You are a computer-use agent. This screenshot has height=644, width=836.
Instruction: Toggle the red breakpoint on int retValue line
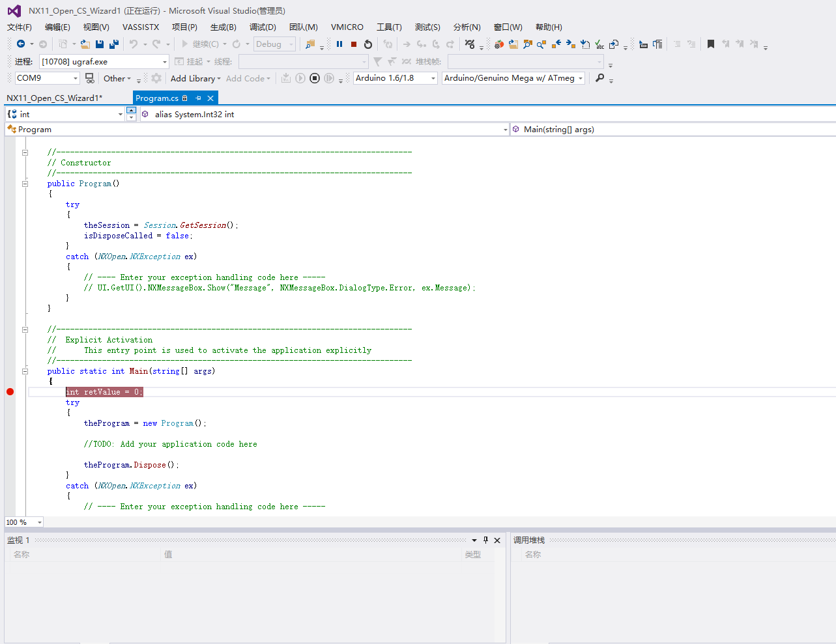[x=9, y=391]
